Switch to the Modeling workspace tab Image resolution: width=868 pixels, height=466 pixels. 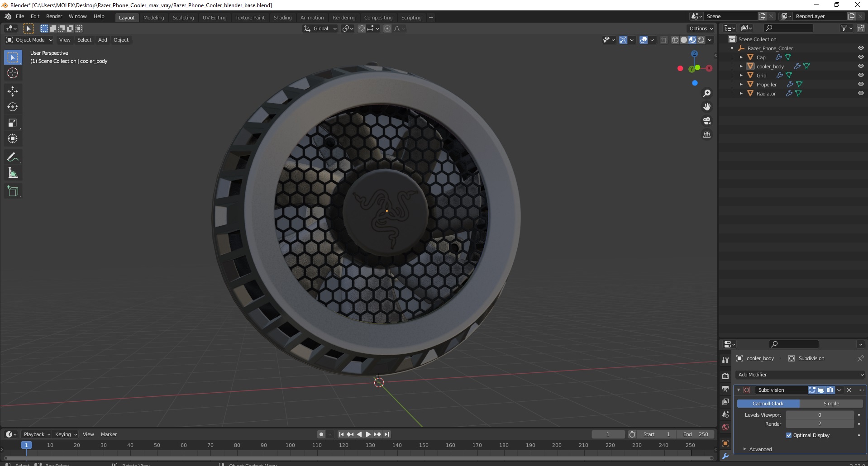[153, 18]
